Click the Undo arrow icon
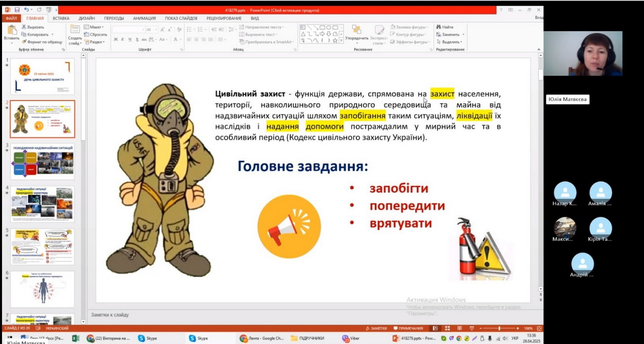The image size is (644, 344). 27,10
